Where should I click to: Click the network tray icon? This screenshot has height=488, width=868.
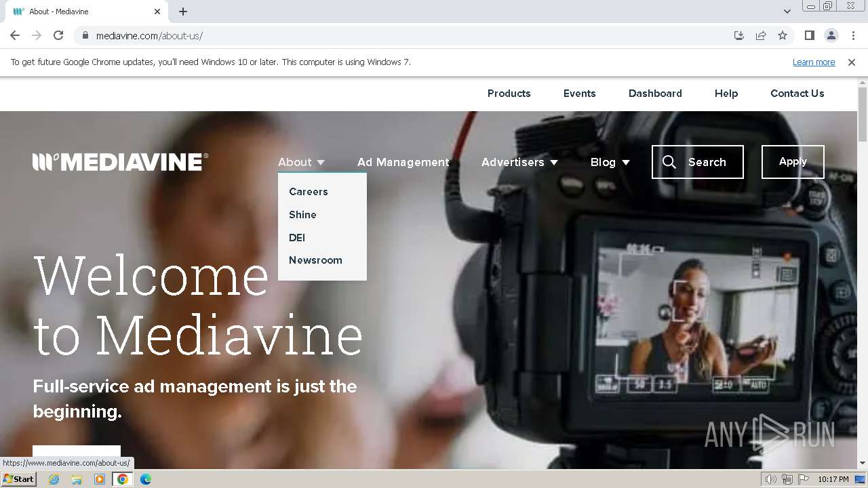787,479
